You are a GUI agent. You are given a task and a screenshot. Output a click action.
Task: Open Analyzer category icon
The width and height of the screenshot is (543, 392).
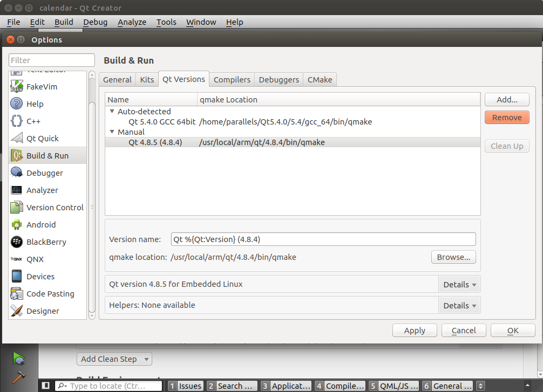17,190
